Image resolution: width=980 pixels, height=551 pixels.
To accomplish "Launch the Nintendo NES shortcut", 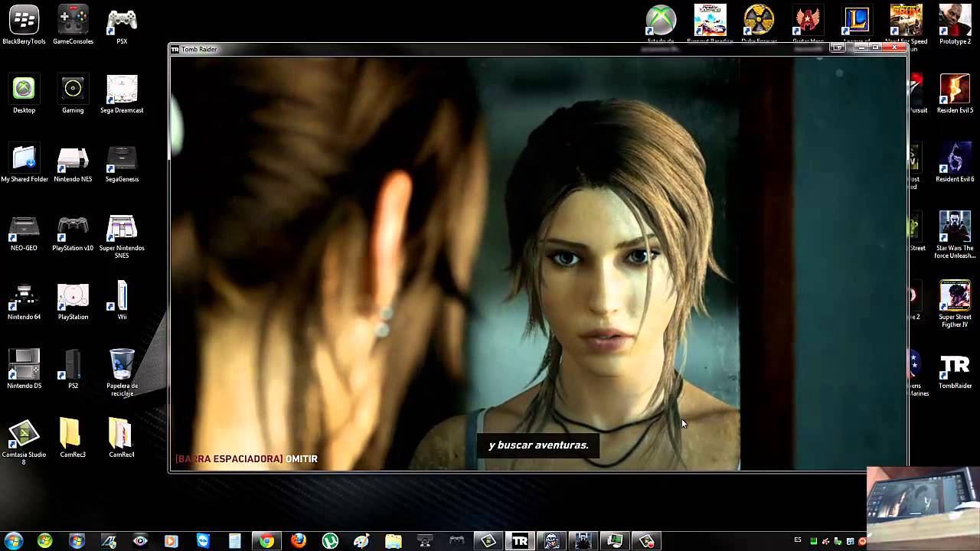I will [73, 164].
